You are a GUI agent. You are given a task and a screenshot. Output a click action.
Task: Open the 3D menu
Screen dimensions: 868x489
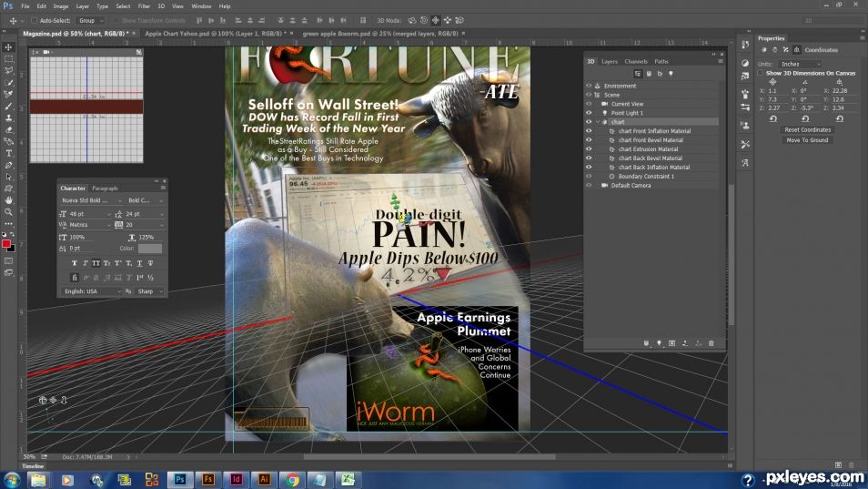(x=161, y=6)
